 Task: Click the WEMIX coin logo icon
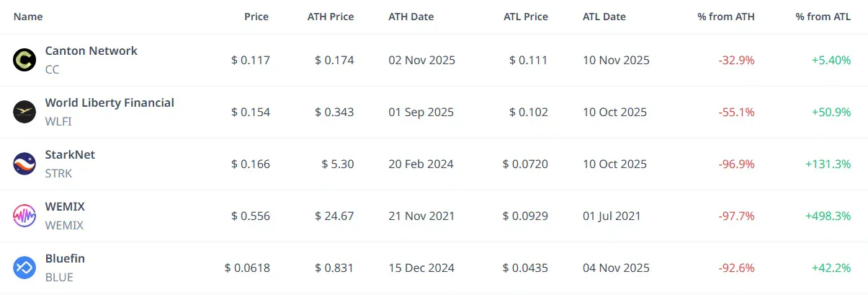pyautogui.click(x=24, y=216)
